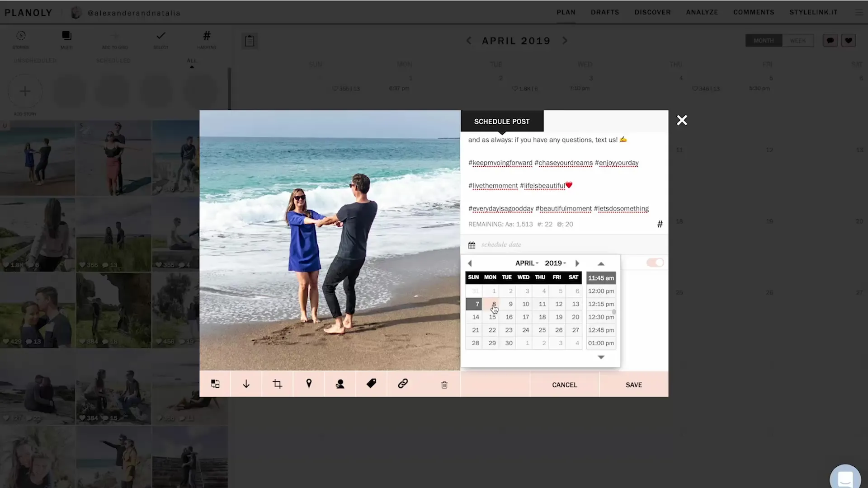Download the image with the down arrow icon
Image resolution: width=868 pixels, height=488 pixels.
(246, 384)
